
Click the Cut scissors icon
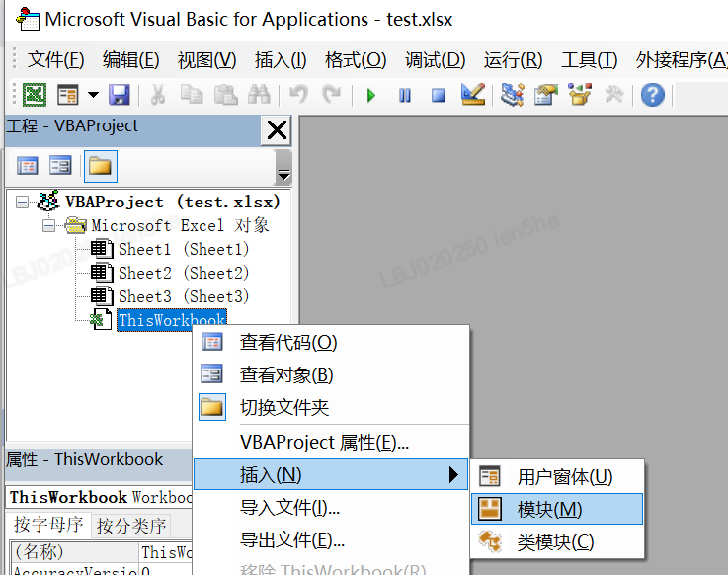click(x=158, y=95)
